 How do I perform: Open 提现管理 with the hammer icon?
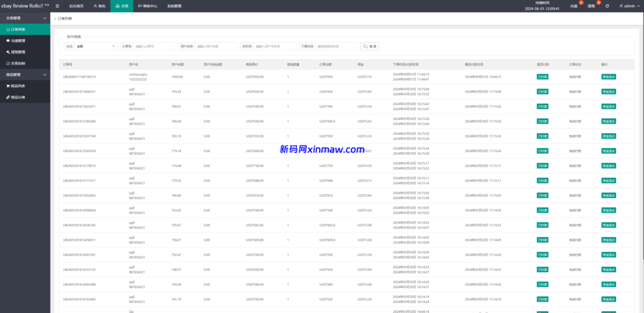click(25, 52)
